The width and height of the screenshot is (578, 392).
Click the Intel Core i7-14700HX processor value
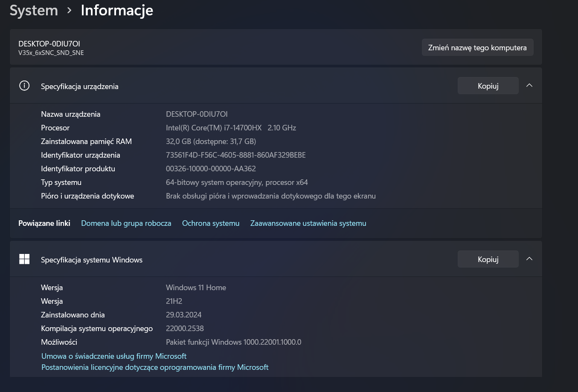click(x=231, y=128)
